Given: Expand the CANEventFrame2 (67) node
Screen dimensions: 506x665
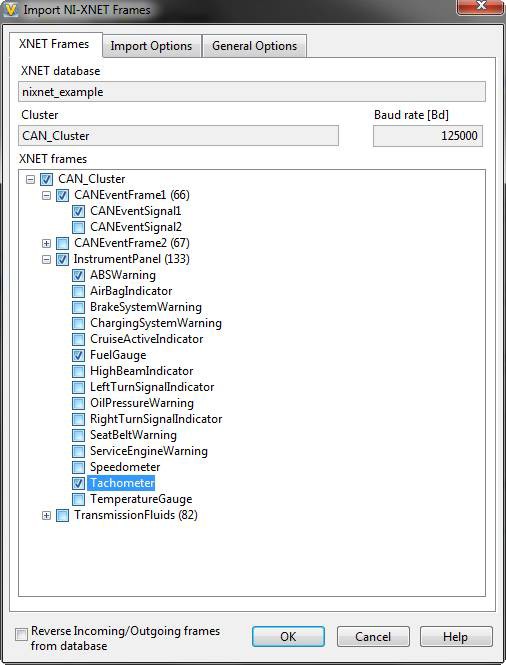Looking at the screenshot, I should point(46,243).
